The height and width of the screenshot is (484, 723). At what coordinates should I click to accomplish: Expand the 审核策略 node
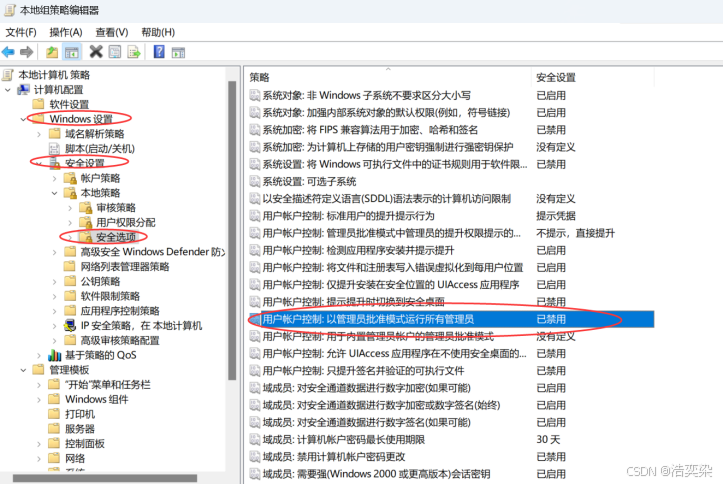tap(70, 208)
